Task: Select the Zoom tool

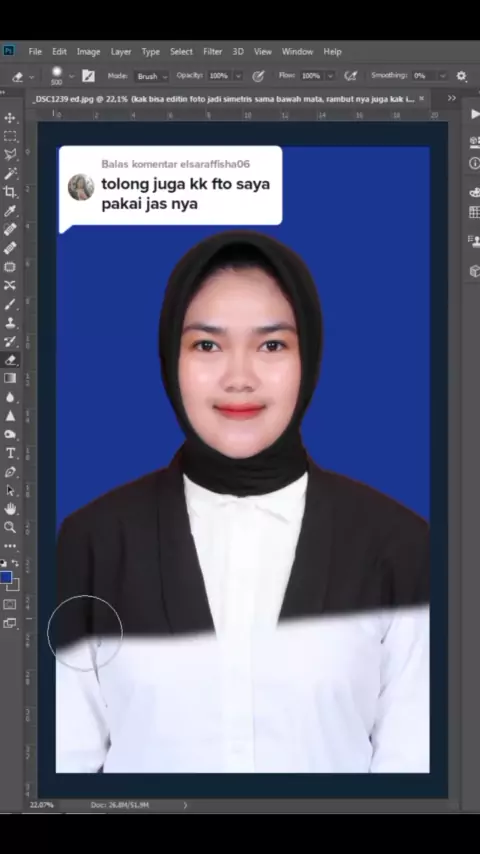Action: (x=10, y=527)
